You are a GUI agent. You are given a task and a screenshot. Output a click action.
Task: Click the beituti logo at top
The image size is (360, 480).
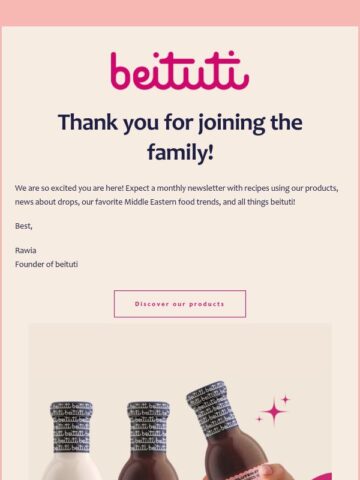coord(180,71)
